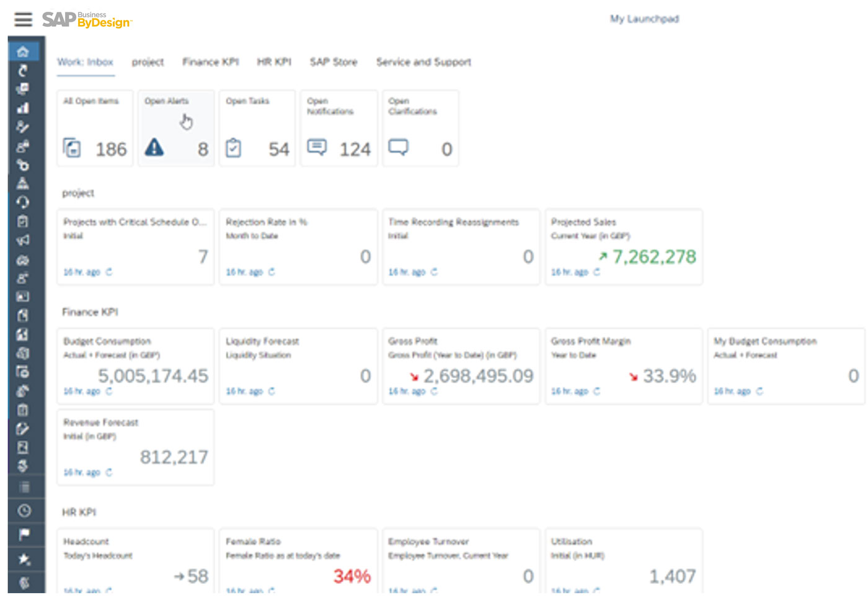Viewport: 868px width, 600px height.
Task: Refresh the Projects with Critical Schedule tile
Action: 109,272
